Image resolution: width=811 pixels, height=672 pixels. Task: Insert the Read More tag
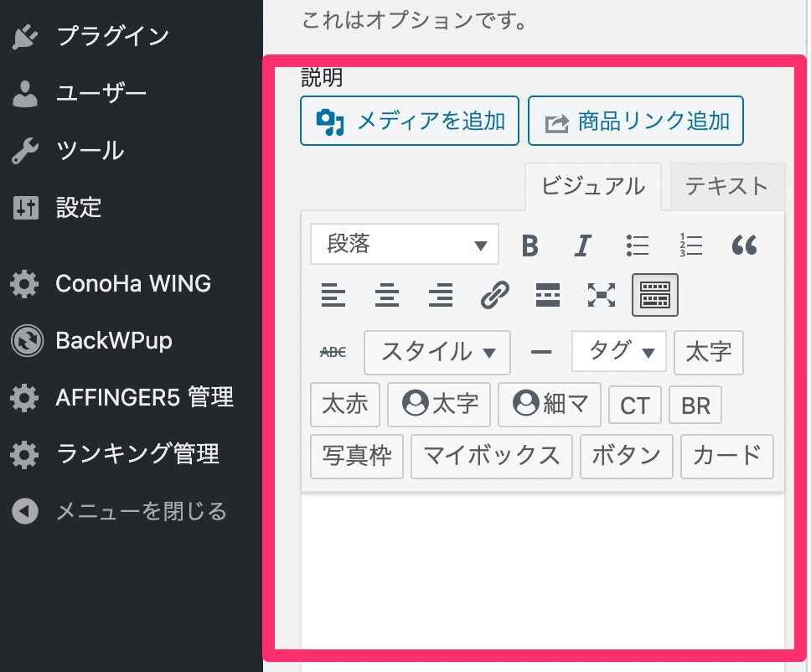click(548, 295)
